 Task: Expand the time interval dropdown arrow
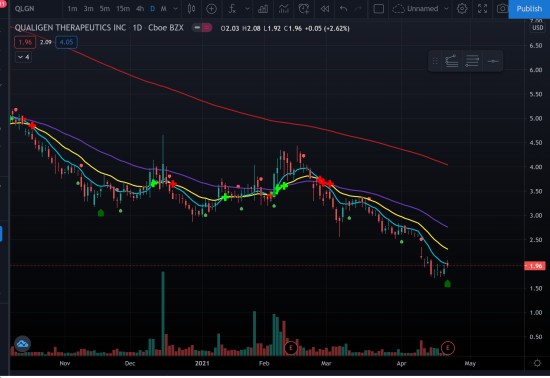(175, 9)
